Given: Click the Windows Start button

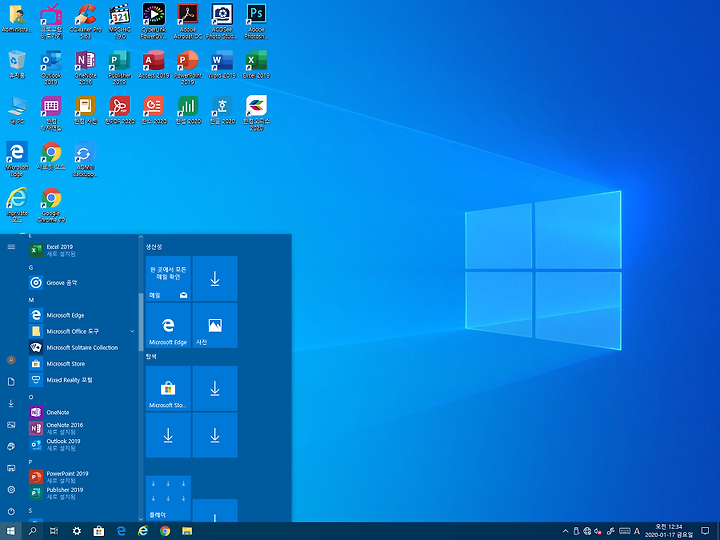Looking at the screenshot, I should tap(11, 531).
